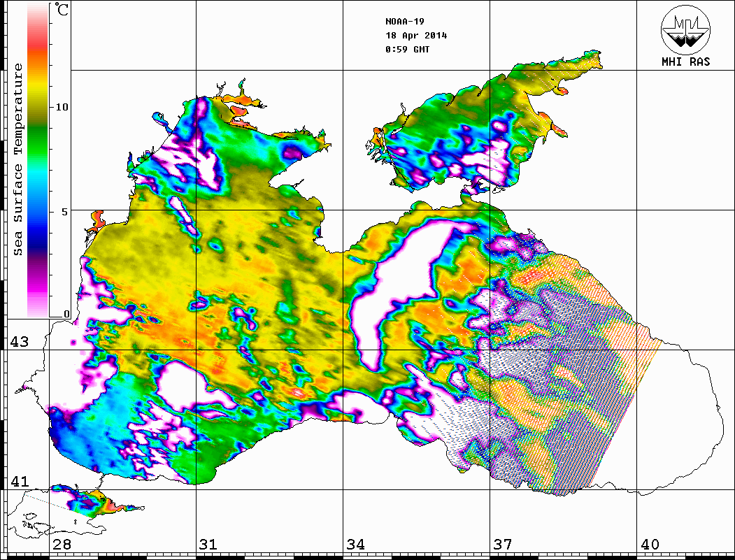Click longitude label '34'

pyautogui.click(x=355, y=544)
